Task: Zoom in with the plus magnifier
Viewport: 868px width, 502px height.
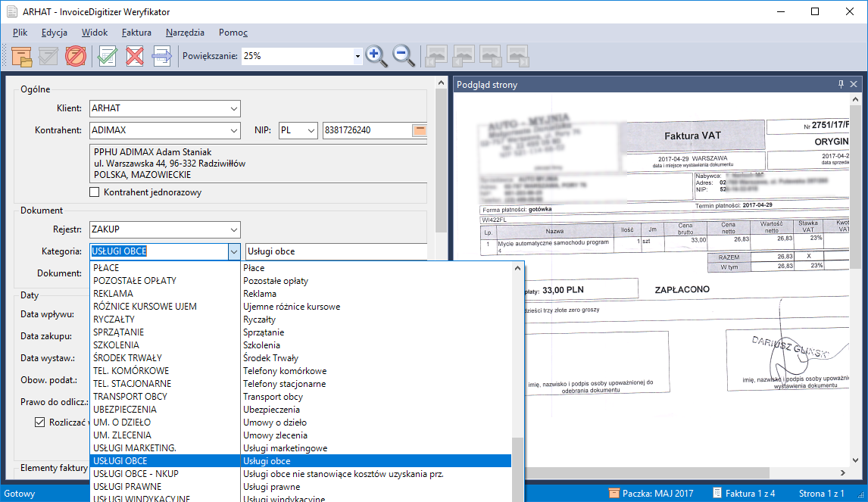Action: (376, 56)
